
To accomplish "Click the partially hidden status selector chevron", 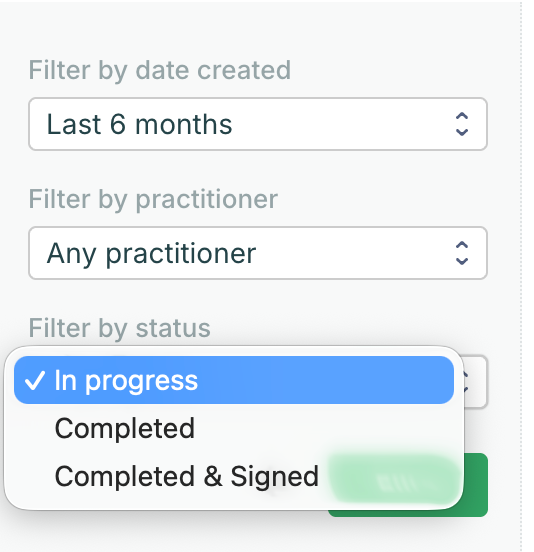I will tap(466, 382).
